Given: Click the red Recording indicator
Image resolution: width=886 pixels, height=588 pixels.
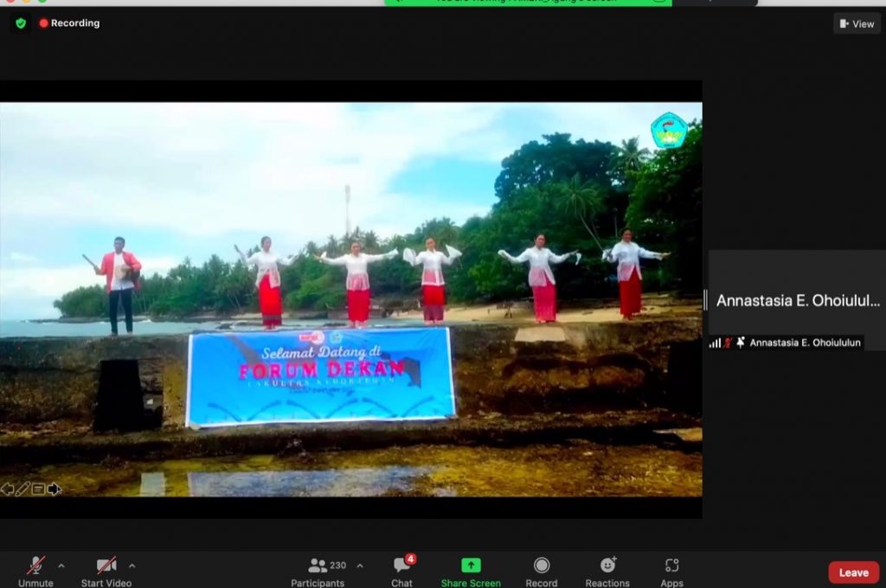Looking at the screenshot, I should tap(69, 23).
